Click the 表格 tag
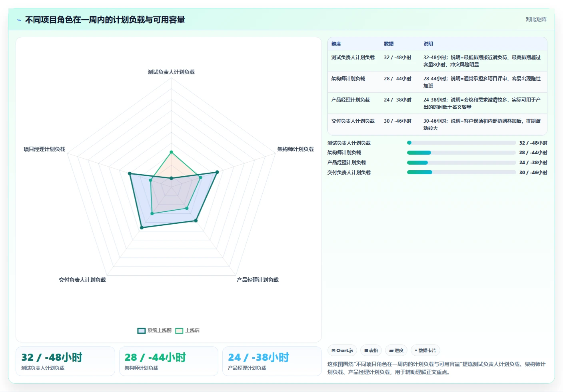 pos(371,350)
